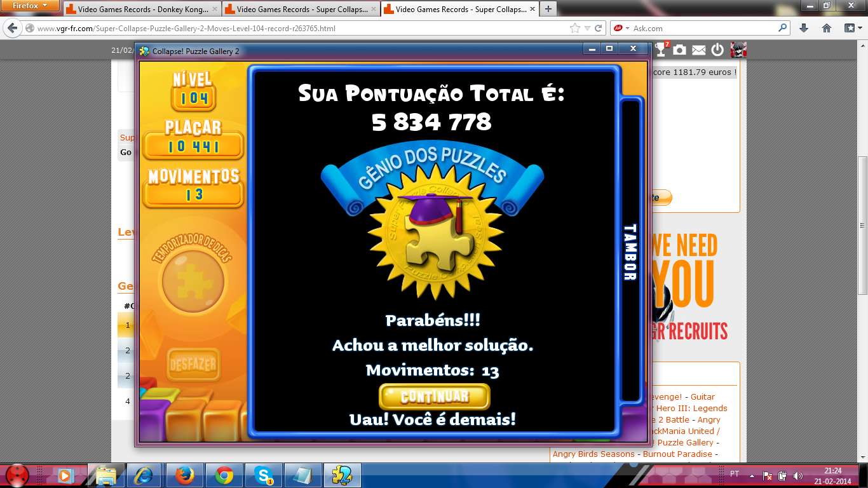This screenshot has width=868, height=488.
Task: Click the volume speaker icon in system tray
Action: 798,475
